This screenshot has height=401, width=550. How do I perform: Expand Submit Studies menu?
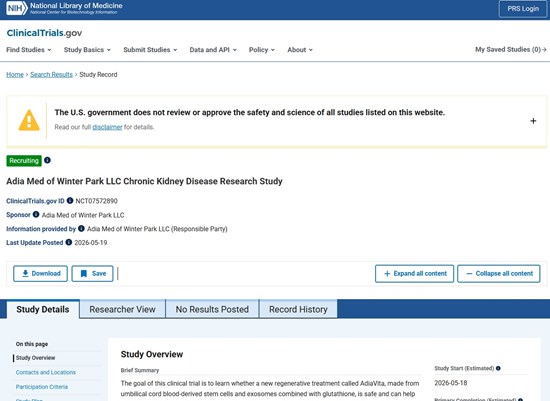(x=150, y=50)
